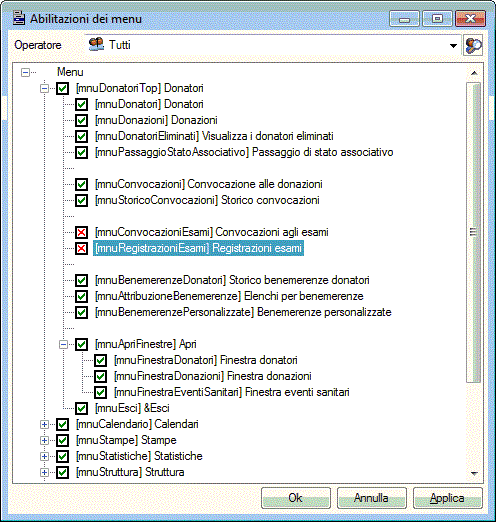Click the Annulla button
The height and width of the screenshot is (522, 496).
371,498
